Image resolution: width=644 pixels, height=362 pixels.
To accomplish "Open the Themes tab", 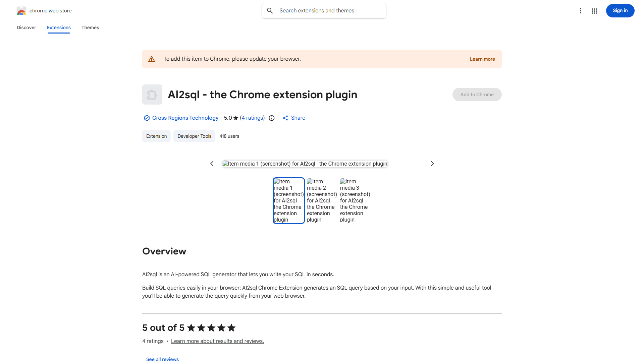I will tap(90, 27).
